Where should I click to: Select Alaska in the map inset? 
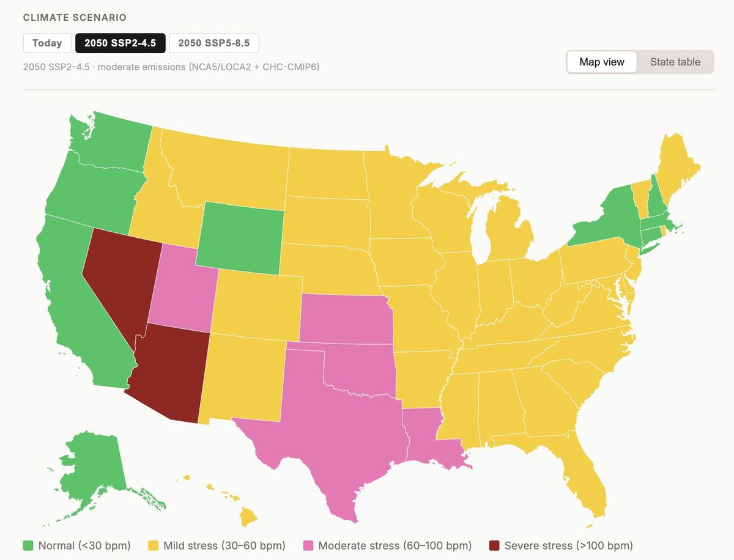pyautogui.click(x=92, y=468)
